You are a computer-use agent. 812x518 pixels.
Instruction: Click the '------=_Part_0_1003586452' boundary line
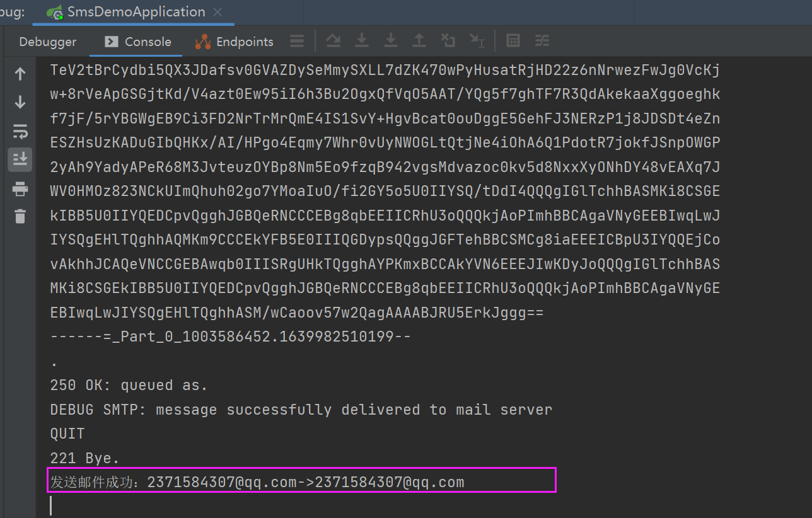(231, 337)
